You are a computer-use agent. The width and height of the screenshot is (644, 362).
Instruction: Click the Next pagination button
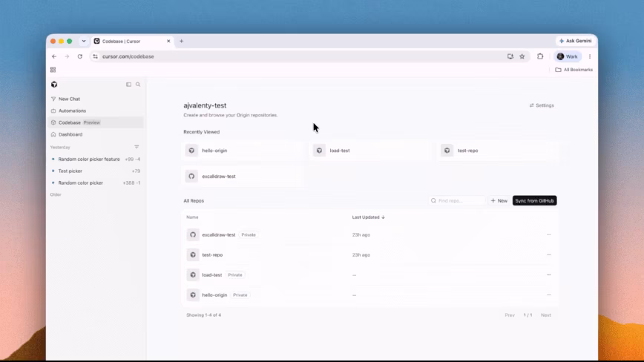coord(546,315)
